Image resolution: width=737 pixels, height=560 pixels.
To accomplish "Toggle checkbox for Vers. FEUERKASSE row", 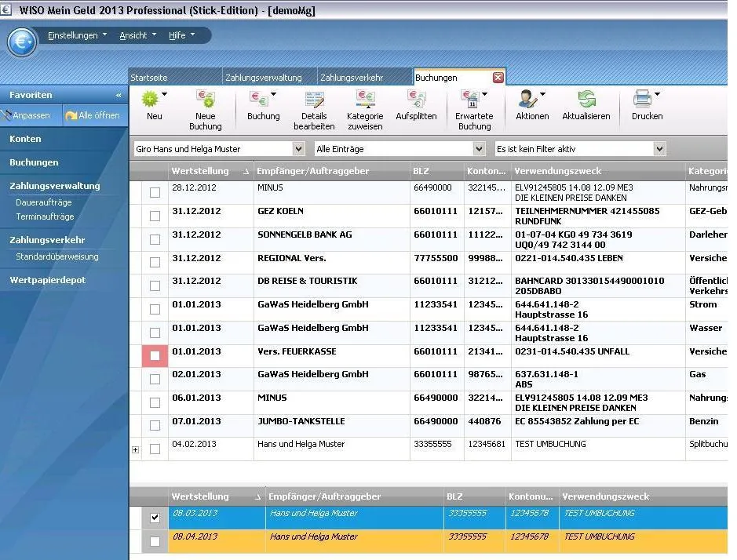I will (x=155, y=356).
